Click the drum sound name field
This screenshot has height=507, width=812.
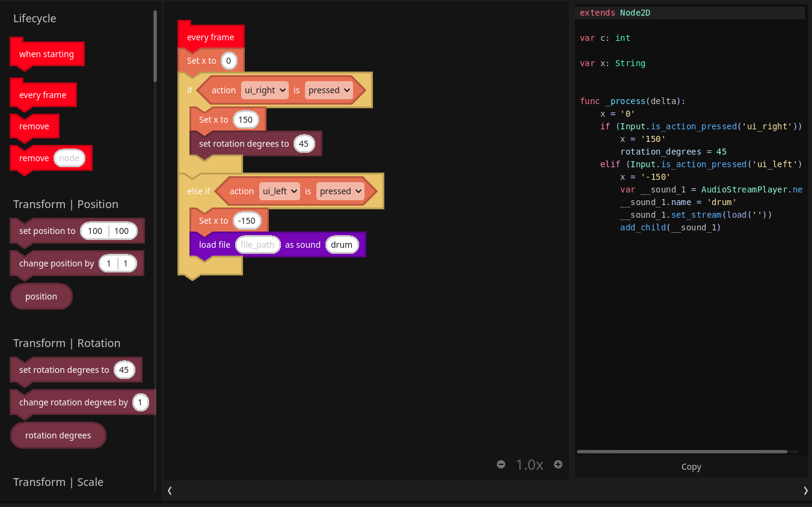342,245
